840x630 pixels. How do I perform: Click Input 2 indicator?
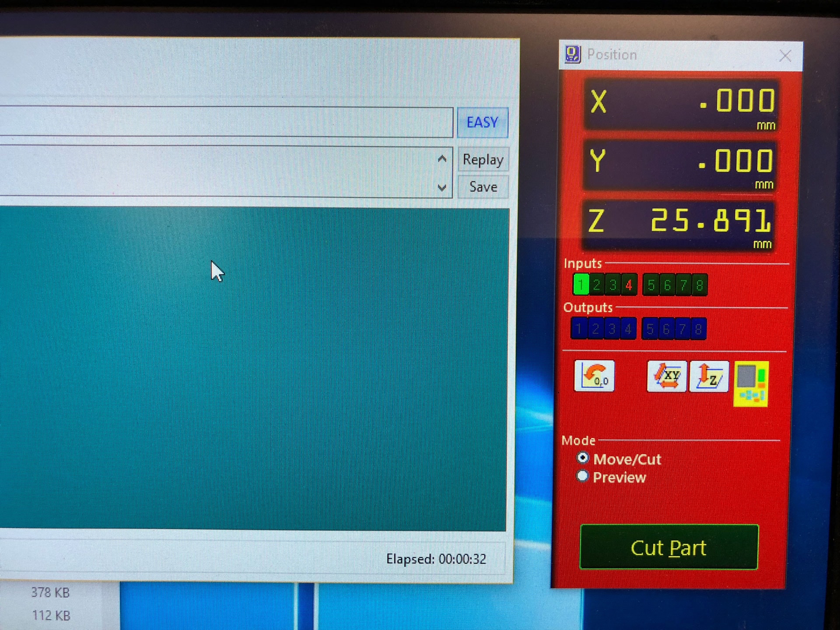click(x=597, y=285)
